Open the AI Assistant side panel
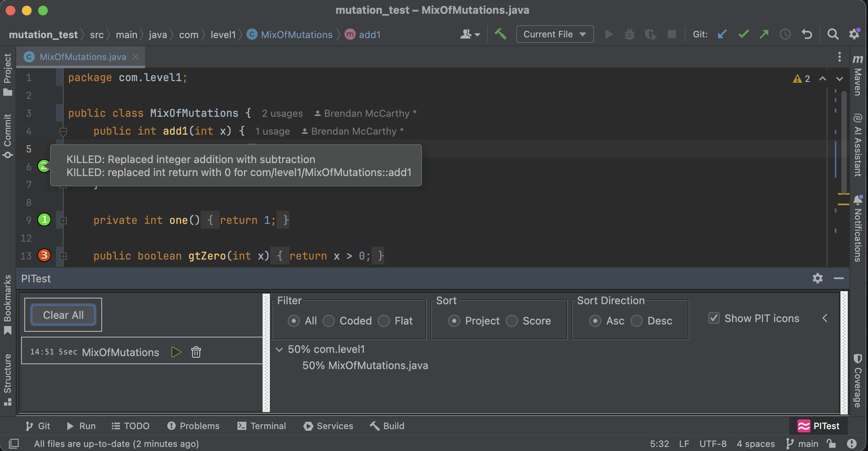The height and width of the screenshot is (451, 868). tap(858, 145)
